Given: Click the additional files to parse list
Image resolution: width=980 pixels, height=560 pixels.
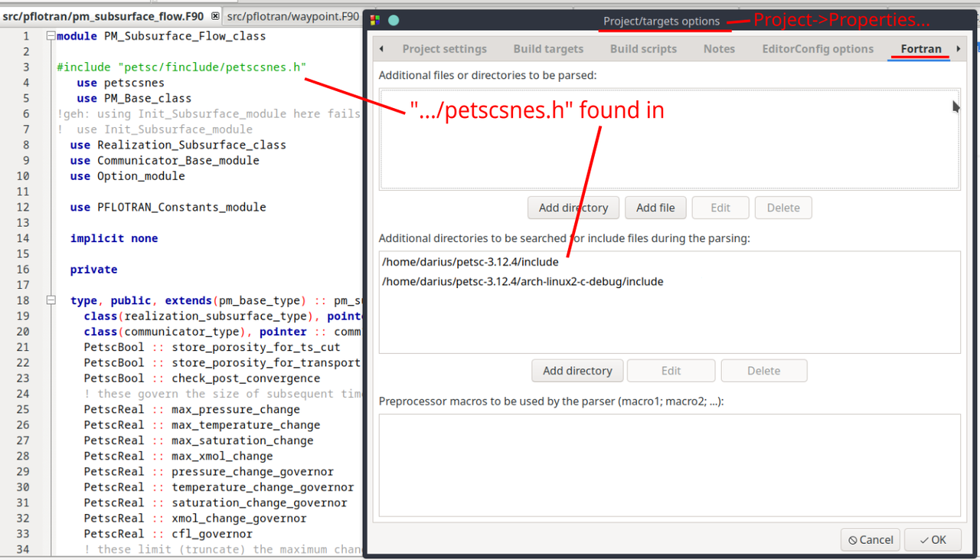Looking at the screenshot, I should (669, 139).
